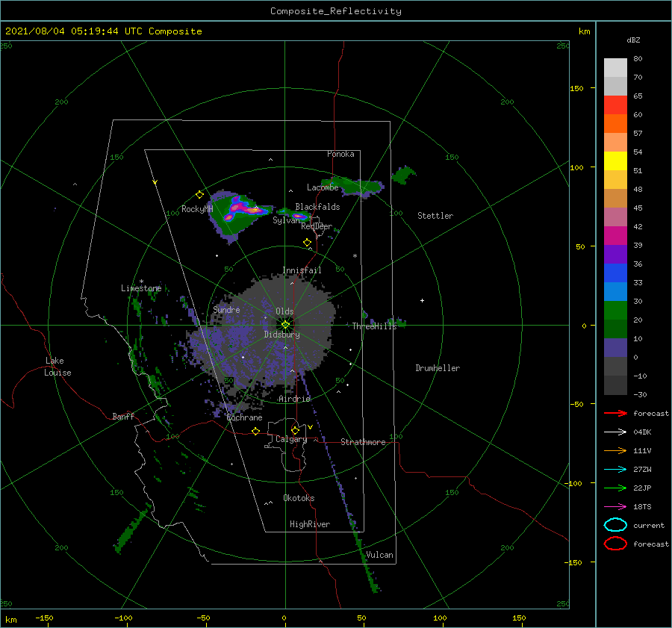Click the yellow diamond marker south of RedDeer
Image resolution: width=672 pixels, height=628 pixels.
click(308, 243)
